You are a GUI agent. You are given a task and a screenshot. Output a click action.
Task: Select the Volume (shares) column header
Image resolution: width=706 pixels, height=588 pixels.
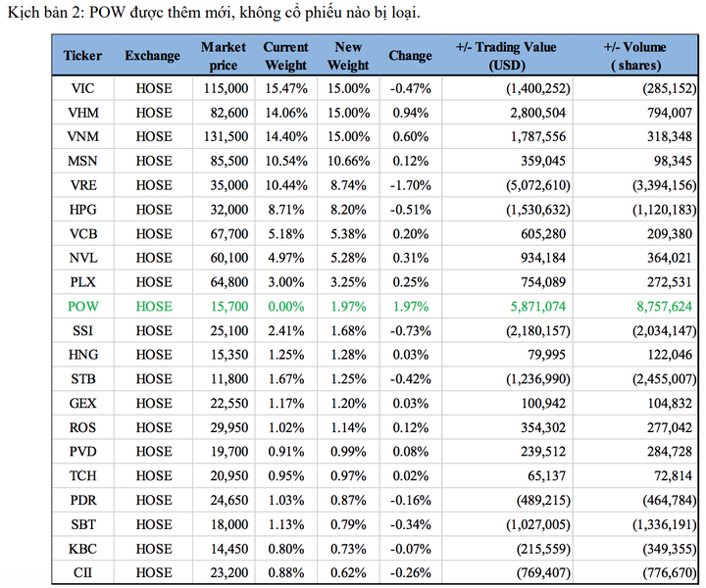[x=634, y=56]
